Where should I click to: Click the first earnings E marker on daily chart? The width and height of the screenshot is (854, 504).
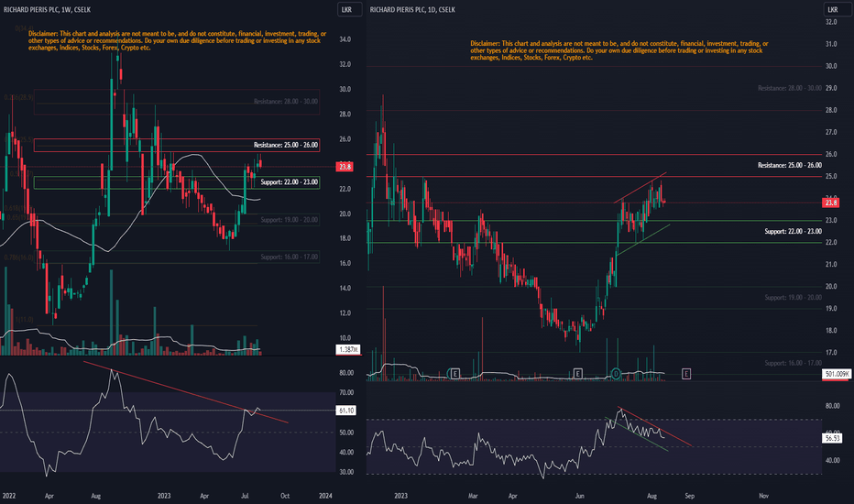coord(454,374)
